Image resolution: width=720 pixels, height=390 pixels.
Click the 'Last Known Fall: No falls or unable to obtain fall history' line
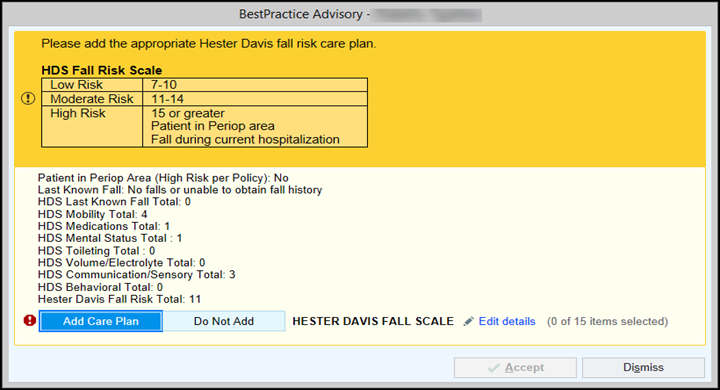180,190
